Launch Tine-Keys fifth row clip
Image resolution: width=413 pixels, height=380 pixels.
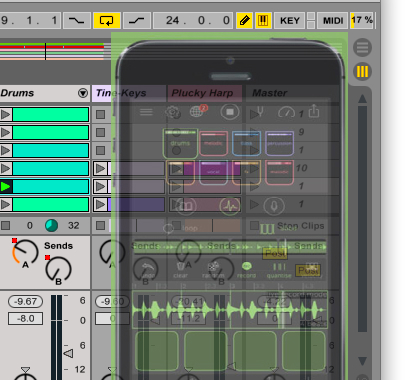100,186
